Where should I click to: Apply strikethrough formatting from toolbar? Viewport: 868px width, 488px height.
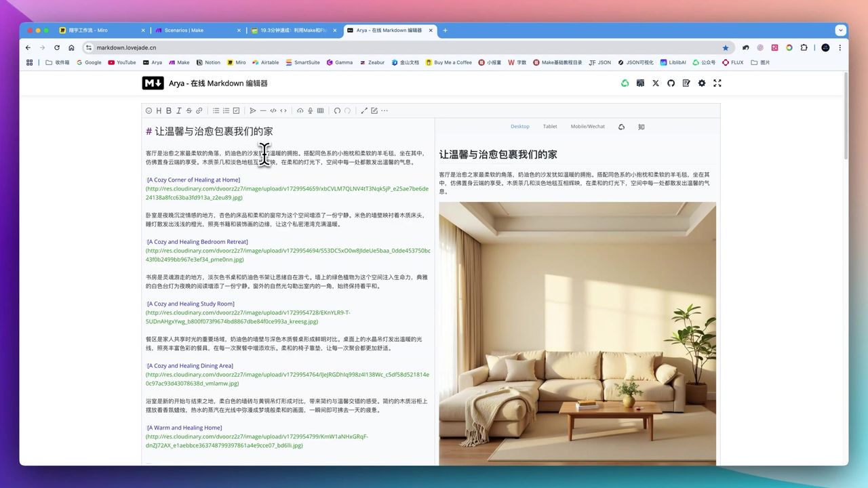(189, 110)
